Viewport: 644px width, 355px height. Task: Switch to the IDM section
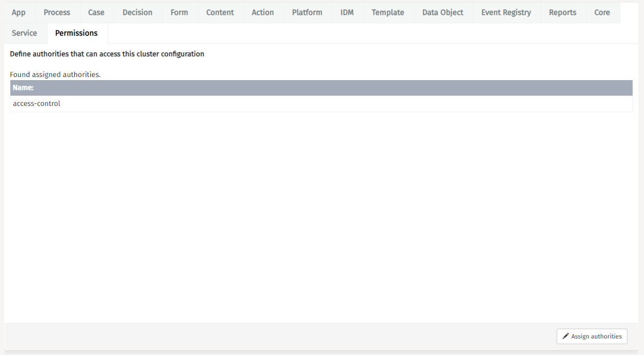click(347, 12)
